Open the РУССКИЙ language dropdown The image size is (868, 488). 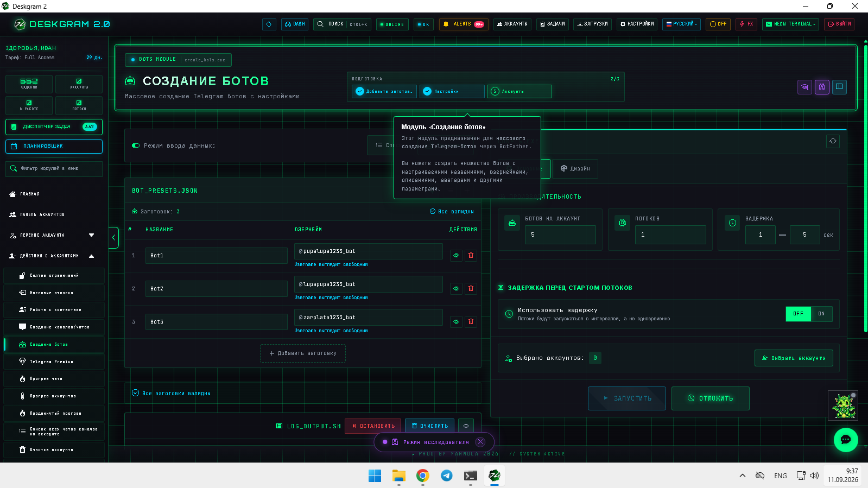(682, 24)
